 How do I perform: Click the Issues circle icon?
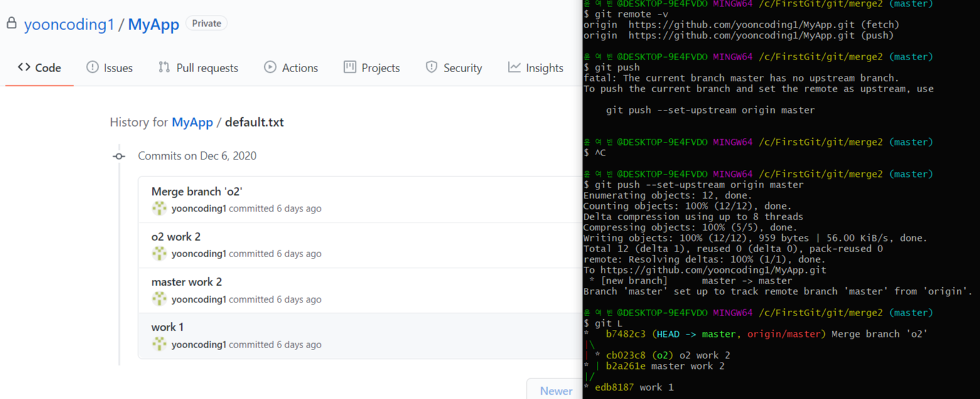click(x=92, y=67)
